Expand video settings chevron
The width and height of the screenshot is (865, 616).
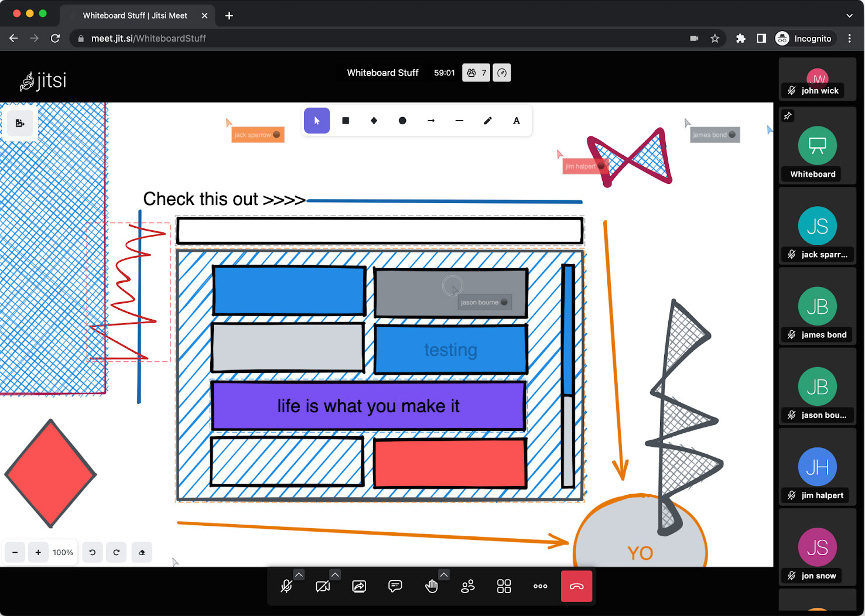click(x=335, y=574)
